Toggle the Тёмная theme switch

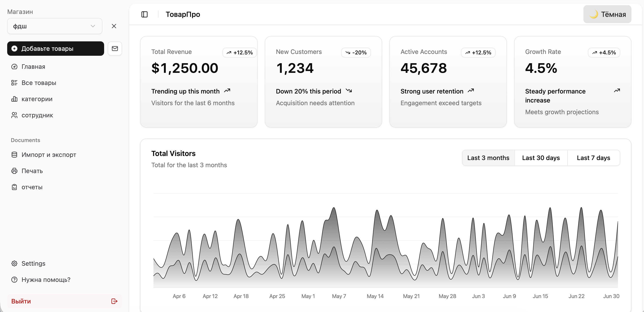(x=607, y=15)
